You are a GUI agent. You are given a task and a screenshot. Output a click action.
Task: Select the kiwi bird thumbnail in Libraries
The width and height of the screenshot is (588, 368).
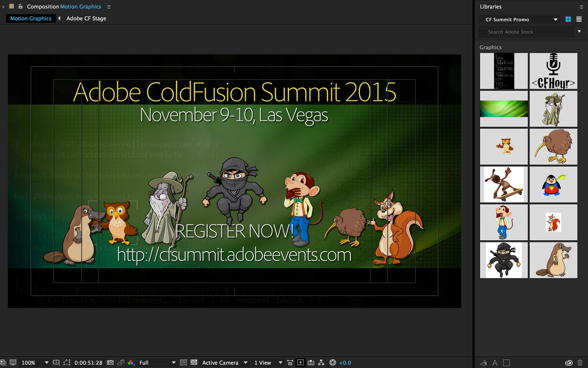click(x=553, y=147)
